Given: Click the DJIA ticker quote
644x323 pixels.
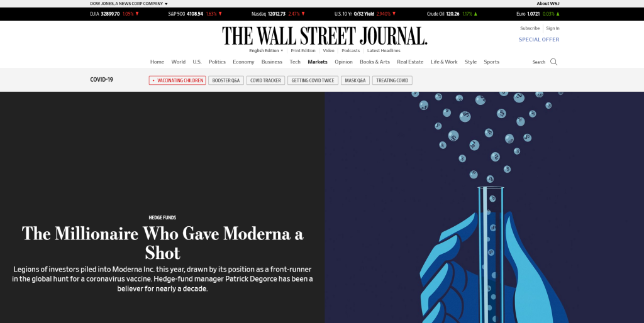Looking at the screenshot, I should coord(114,14).
